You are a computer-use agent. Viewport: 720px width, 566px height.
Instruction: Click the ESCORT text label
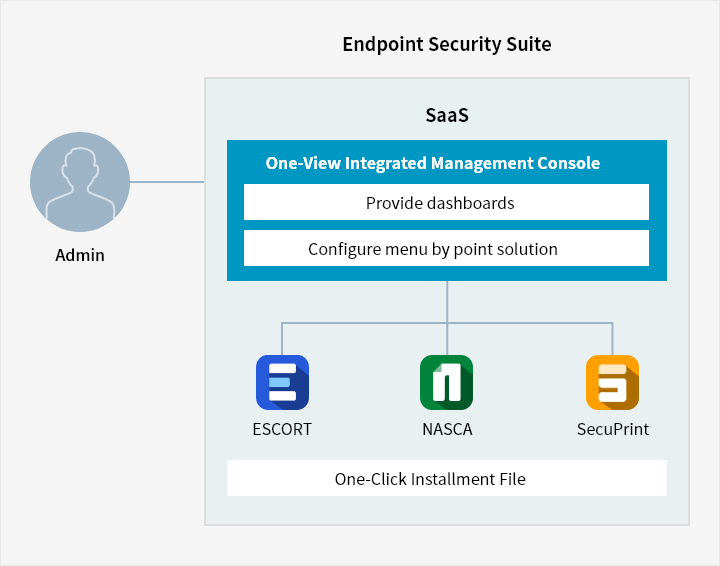click(x=282, y=429)
